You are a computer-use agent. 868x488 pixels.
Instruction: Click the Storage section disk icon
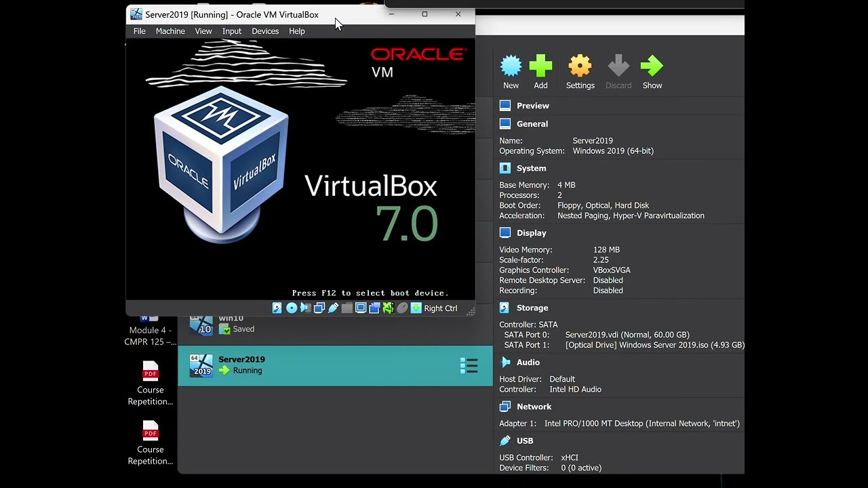click(x=505, y=308)
